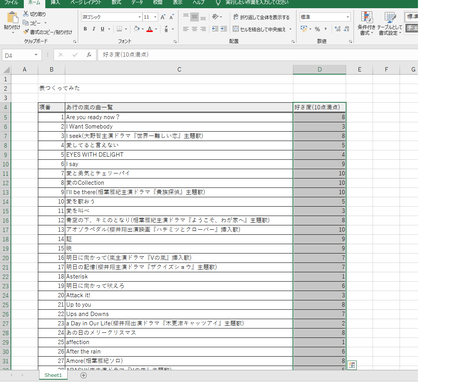Toggle Italic formatting
Screen dimensions: 450x382
(x=94, y=29)
